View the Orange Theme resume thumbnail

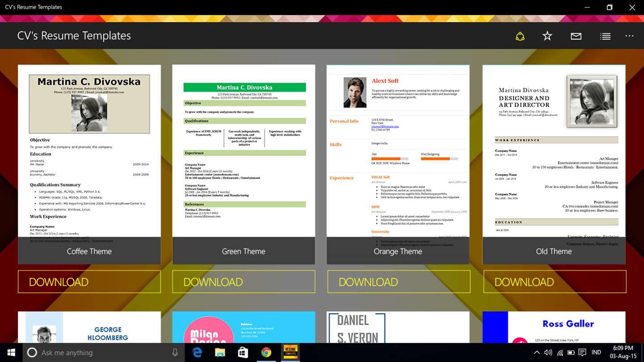[x=398, y=164]
